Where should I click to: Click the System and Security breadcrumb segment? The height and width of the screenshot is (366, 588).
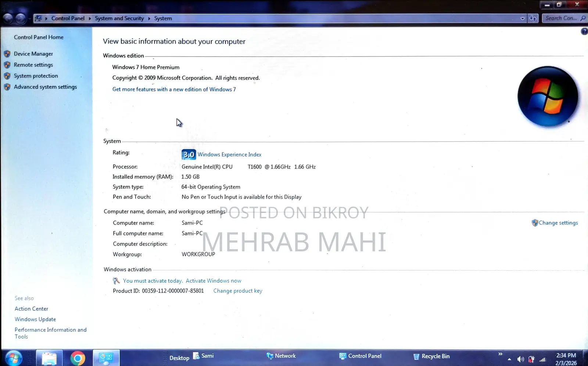pos(119,18)
